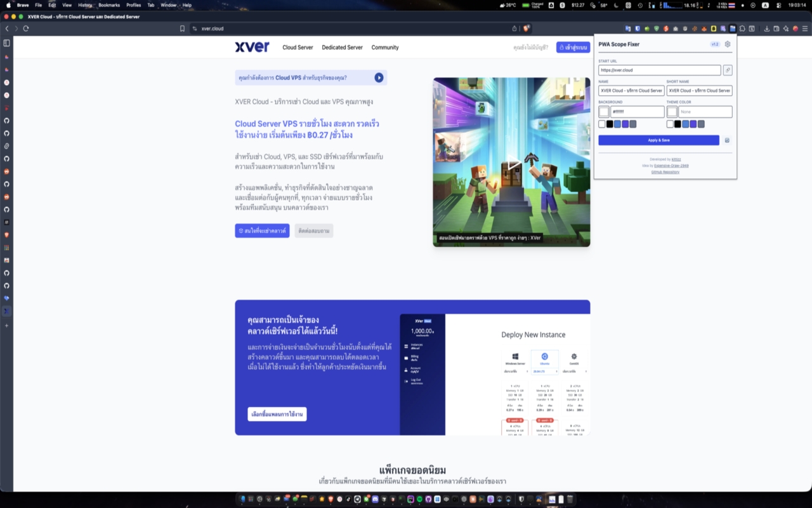Open the Downloads icon in Brave toolbar
Screen dimensions: 812x508
point(766,29)
